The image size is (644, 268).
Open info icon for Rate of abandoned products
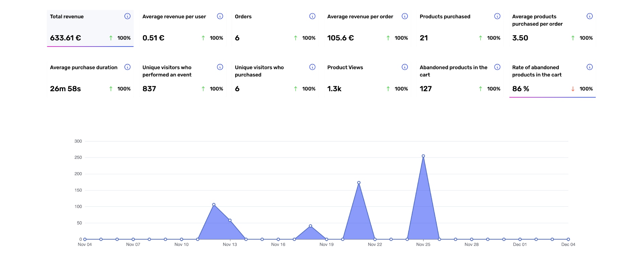pos(590,67)
